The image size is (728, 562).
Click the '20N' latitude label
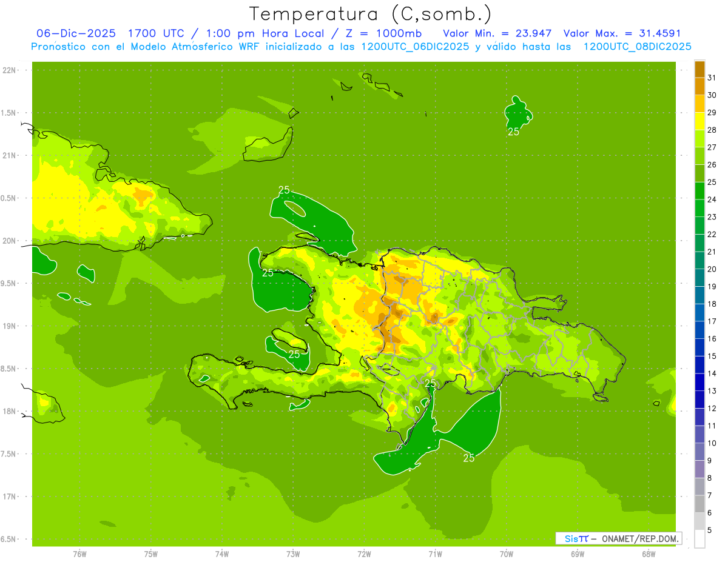[10, 241]
